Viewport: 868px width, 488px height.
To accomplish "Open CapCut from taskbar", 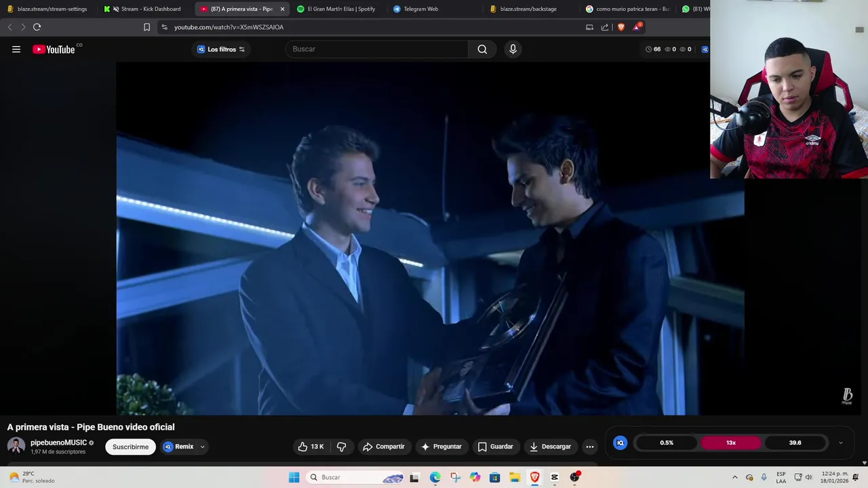I will click(555, 477).
